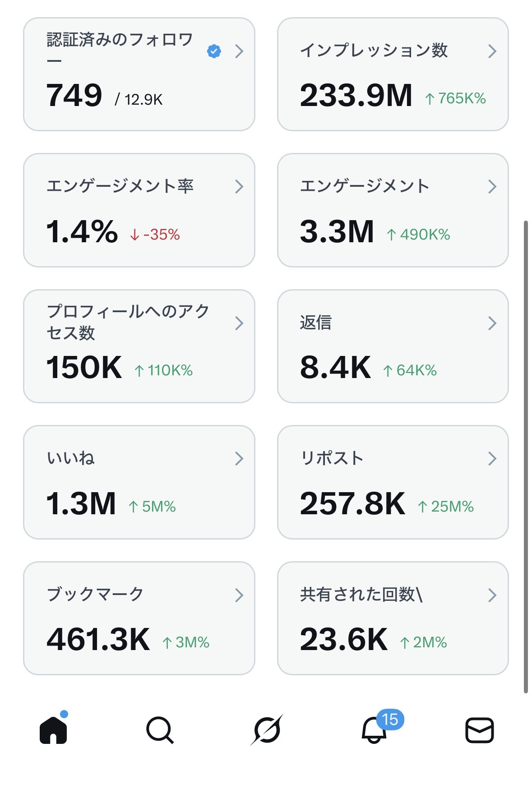Viewport: 532px width, 789px height.
Task: Open the エンゲージメント 3.3M card
Action: click(x=393, y=210)
